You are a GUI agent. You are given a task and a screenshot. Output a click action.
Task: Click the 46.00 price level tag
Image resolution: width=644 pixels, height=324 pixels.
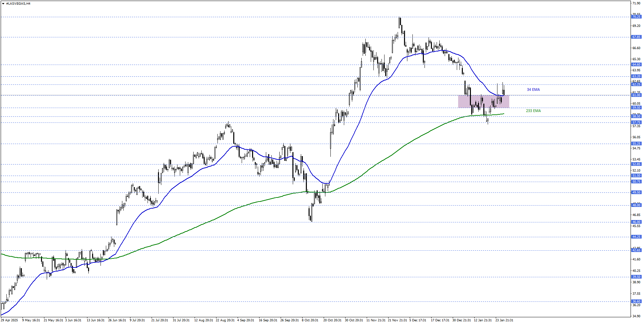[636, 222]
